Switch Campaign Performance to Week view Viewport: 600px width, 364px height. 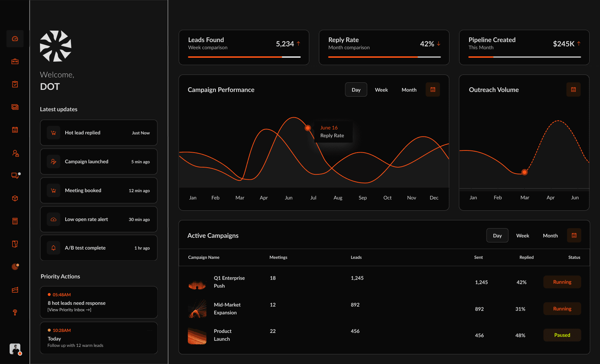coord(381,89)
